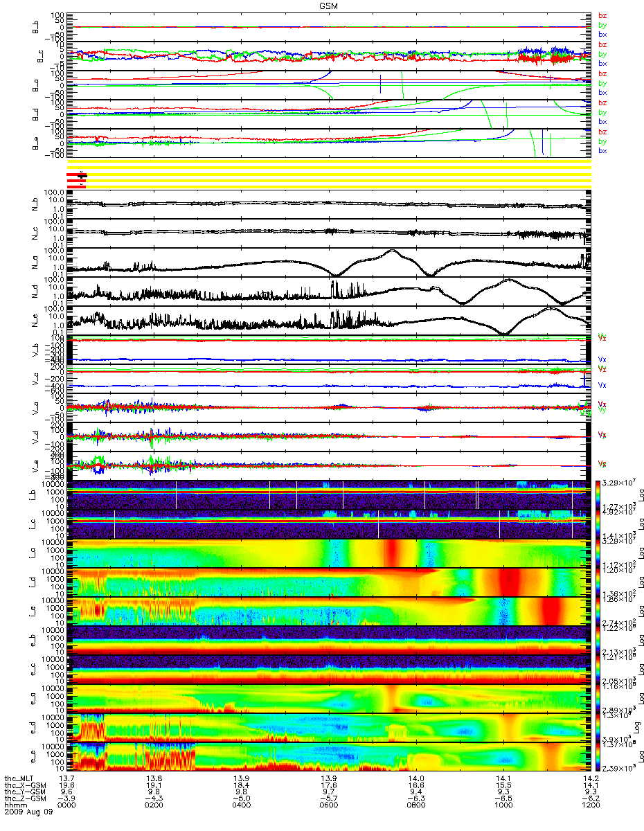Click the MLT value 14.2

coord(591,778)
